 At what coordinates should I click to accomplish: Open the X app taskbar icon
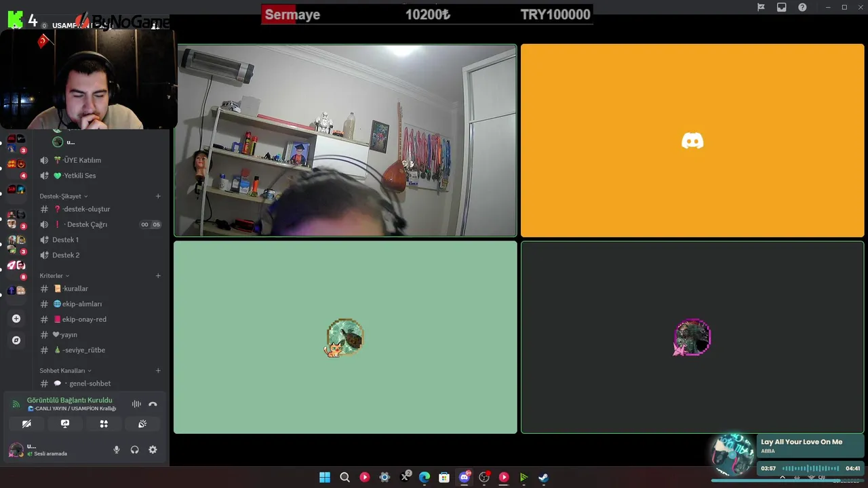pyautogui.click(x=405, y=477)
